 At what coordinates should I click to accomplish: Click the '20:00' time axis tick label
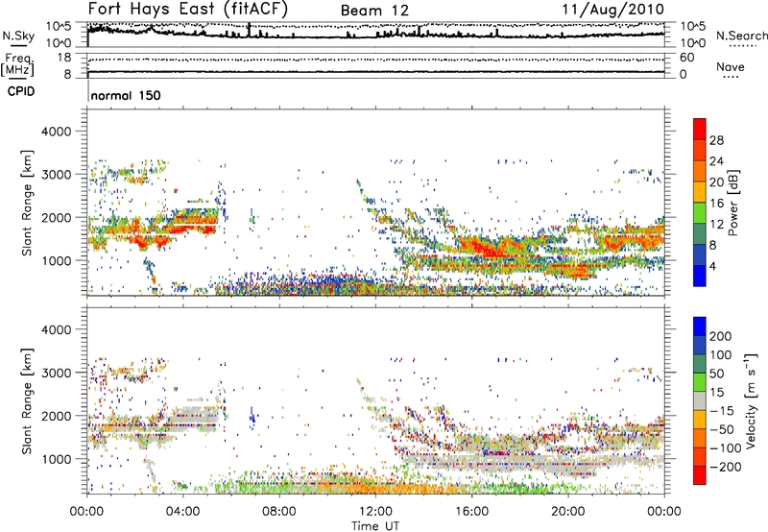567,512
